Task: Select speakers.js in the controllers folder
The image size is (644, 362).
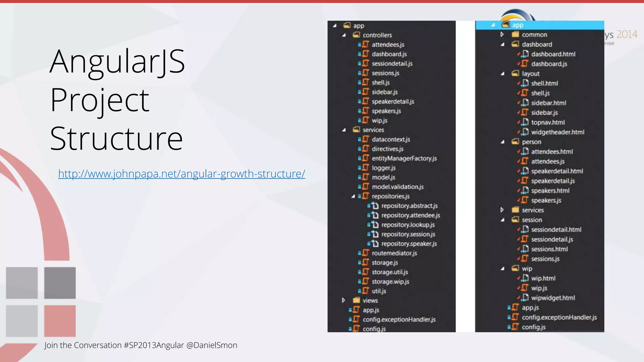Action: point(386,111)
